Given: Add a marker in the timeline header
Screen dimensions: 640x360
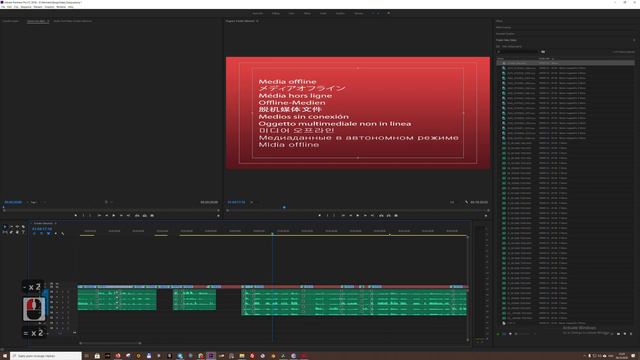Looking at the screenshot, I should click(x=56, y=233).
